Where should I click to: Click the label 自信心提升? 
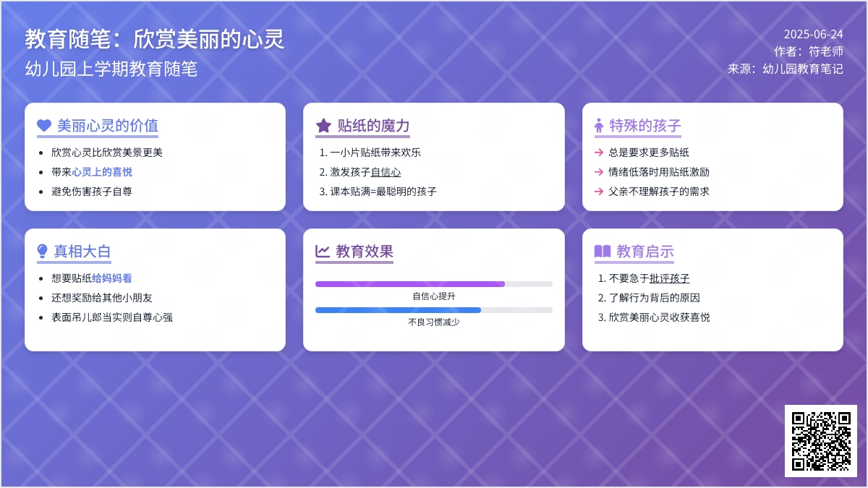click(434, 296)
